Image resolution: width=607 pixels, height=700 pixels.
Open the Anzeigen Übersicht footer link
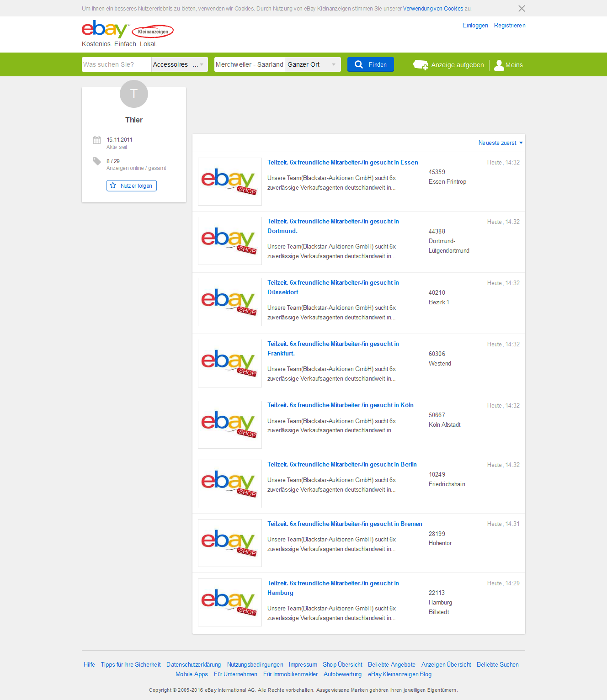point(446,664)
